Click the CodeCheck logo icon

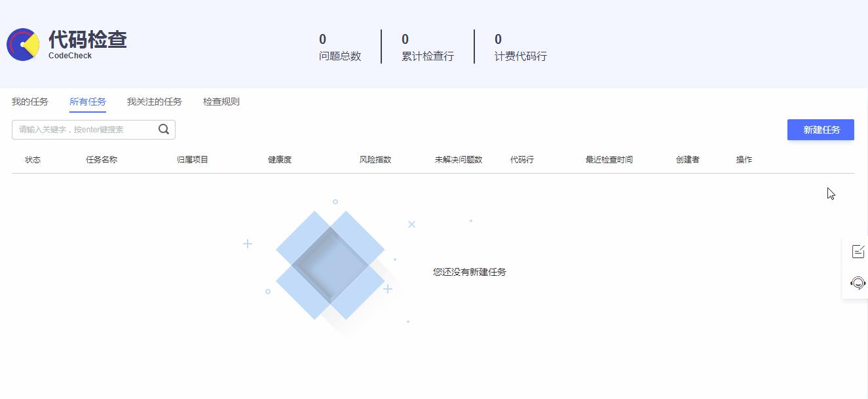(23, 44)
